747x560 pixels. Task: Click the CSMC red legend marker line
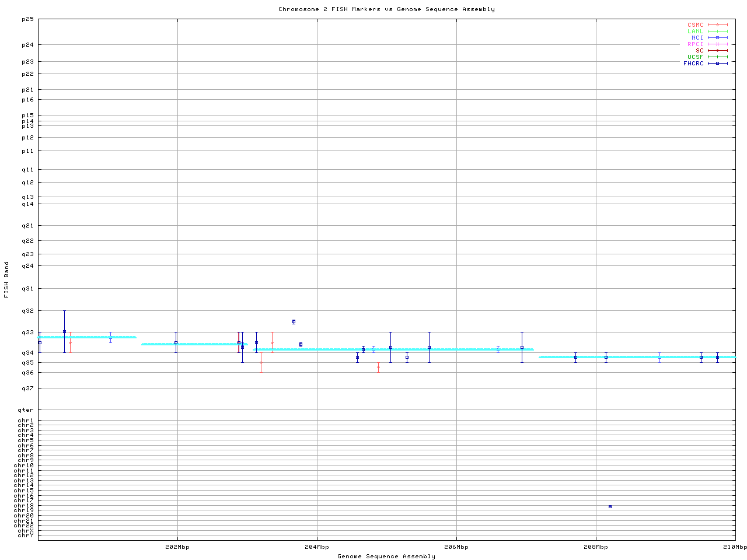[718, 25]
